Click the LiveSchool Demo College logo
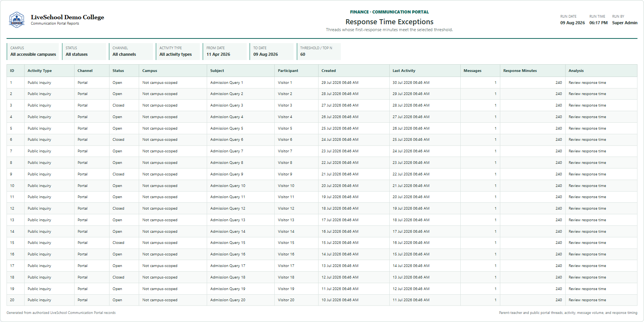 [x=17, y=20]
